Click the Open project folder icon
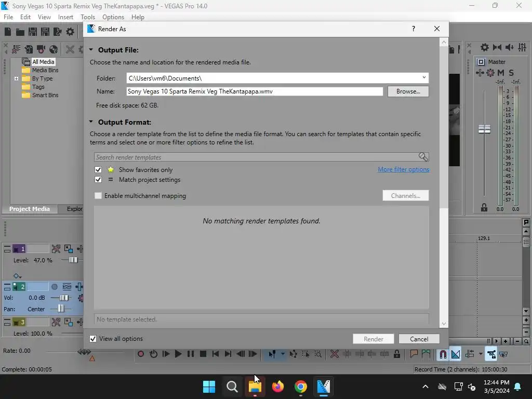Viewport: 532px width, 399px height. [20, 32]
